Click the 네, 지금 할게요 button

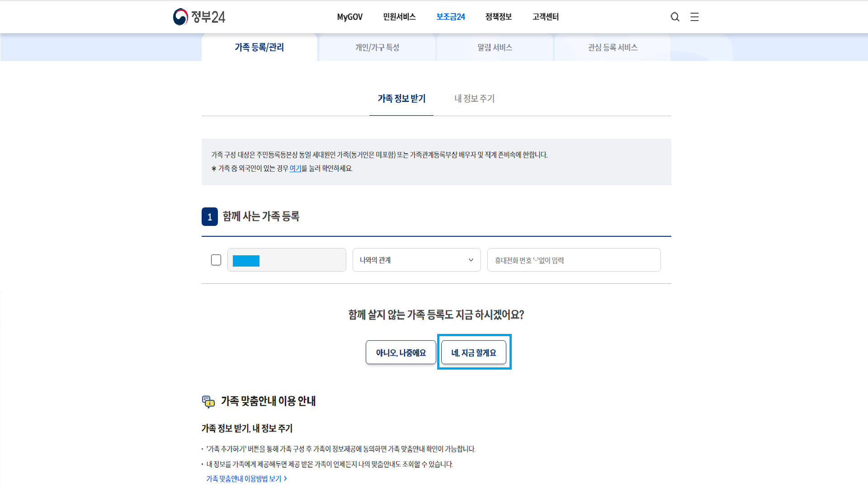point(474,352)
